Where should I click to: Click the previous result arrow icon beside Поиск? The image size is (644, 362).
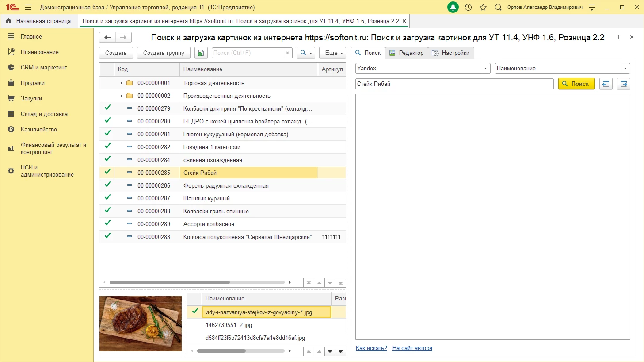click(606, 84)
